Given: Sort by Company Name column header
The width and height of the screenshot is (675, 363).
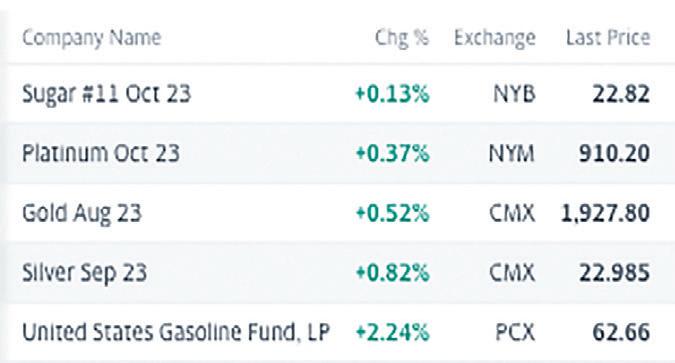Looking at the screenshot, I should [92, 38].
